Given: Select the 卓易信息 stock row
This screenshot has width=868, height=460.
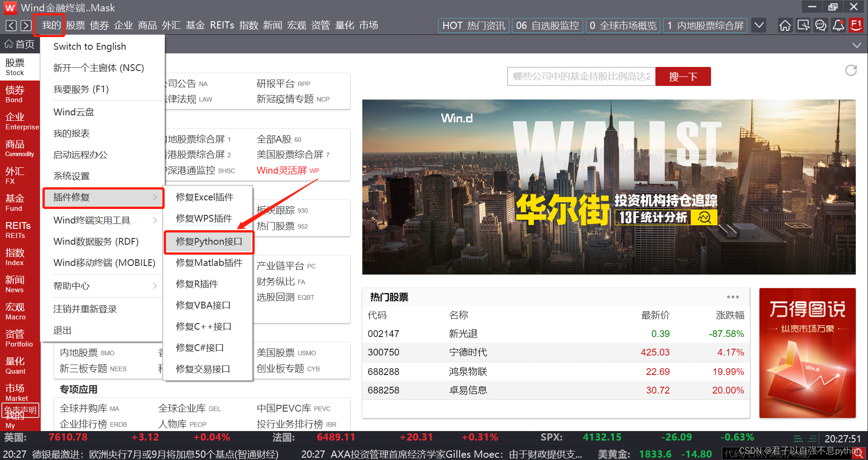Looking at the screenshot, I should point(556,390).
